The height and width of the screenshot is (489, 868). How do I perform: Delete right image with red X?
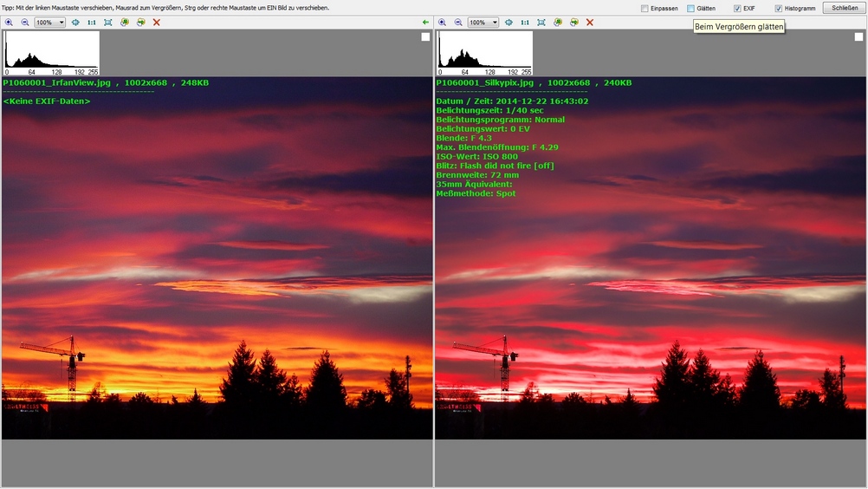coord(590,23)
